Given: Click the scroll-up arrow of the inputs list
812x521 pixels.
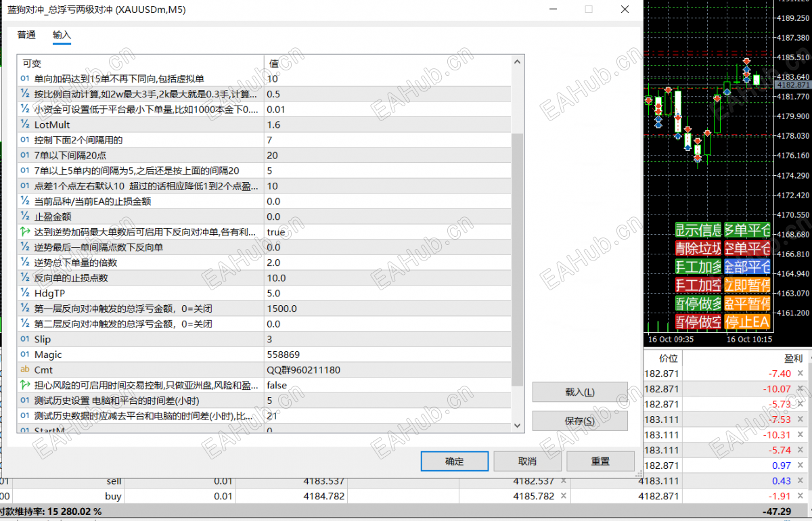Looking at the screenshot, I should 518,62.
